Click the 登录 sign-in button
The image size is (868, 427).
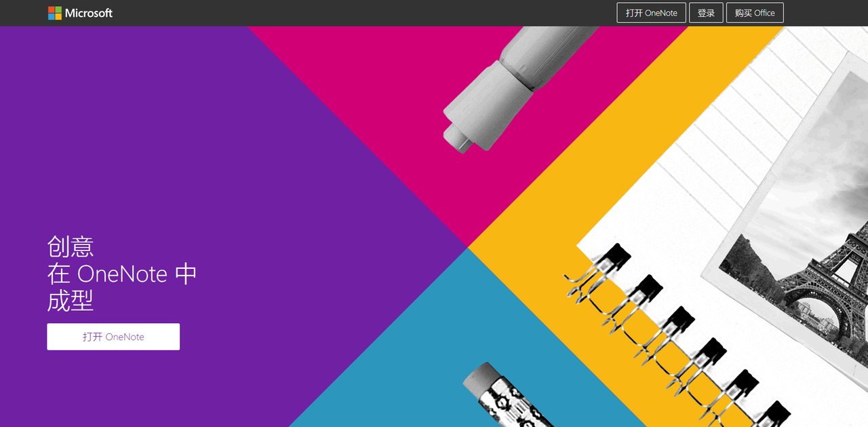(706, 13)
